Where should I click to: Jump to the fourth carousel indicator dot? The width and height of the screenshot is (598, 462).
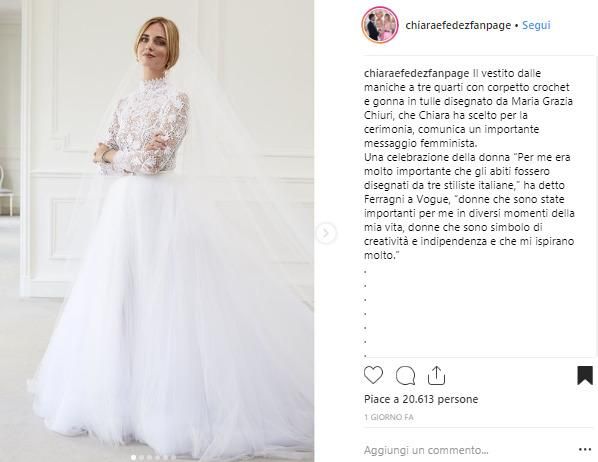click(x=157, y=457)
